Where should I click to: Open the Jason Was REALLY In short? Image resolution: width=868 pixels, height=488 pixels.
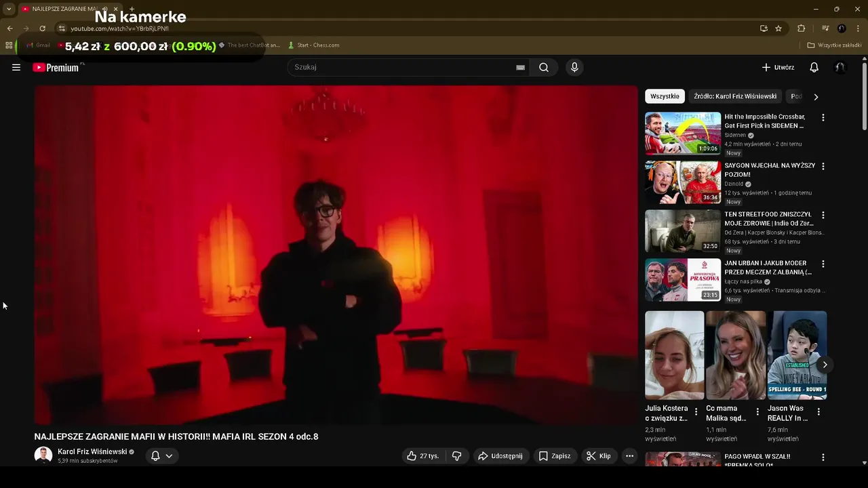797,355
